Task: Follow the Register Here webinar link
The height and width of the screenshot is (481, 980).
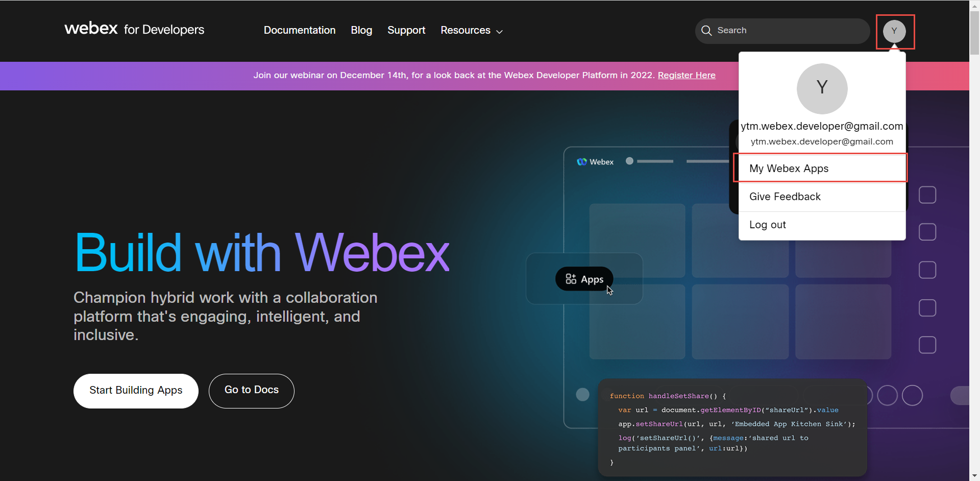Action: coord(687,76)
